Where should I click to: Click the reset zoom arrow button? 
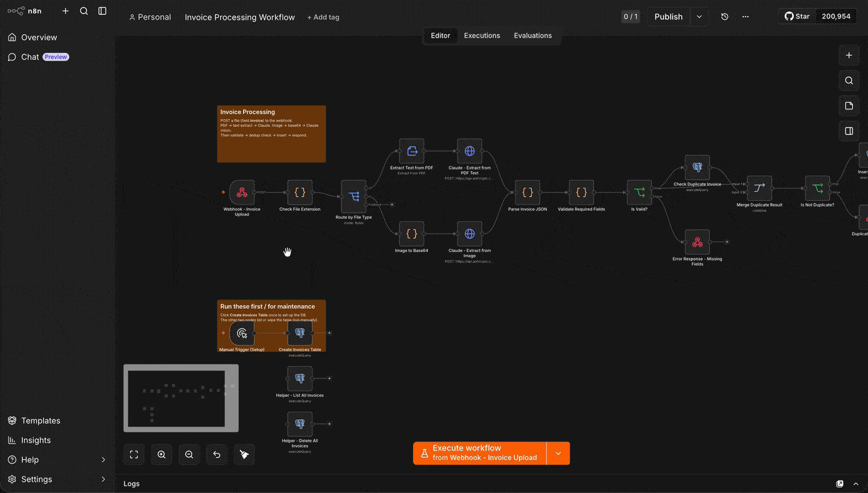click(217, 455)
